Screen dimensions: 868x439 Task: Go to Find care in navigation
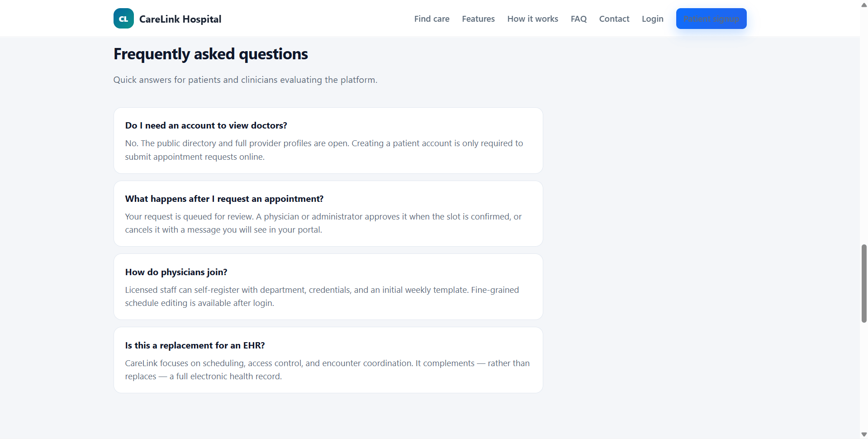pyautogui.click(x=432, y=19)
